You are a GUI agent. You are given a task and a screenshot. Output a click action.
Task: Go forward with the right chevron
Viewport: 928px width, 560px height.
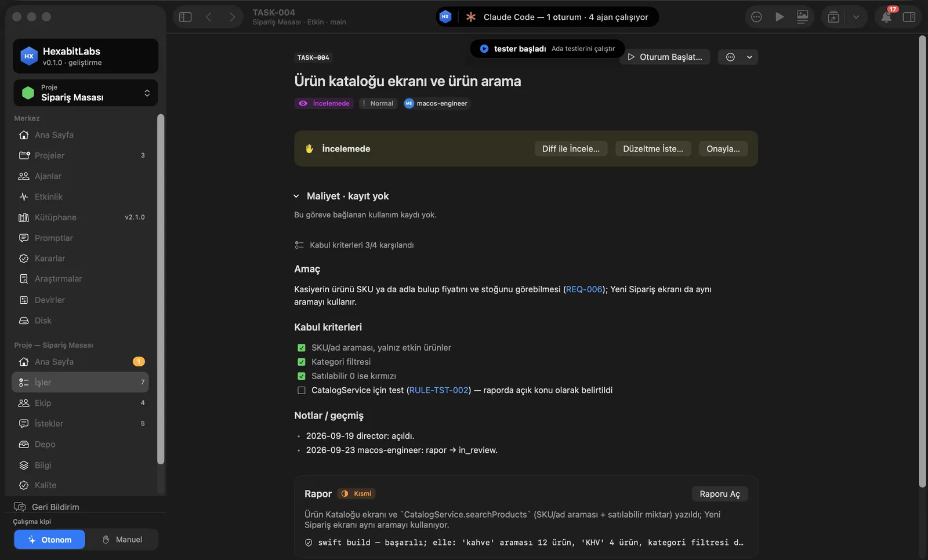click(x=232, y=17)
